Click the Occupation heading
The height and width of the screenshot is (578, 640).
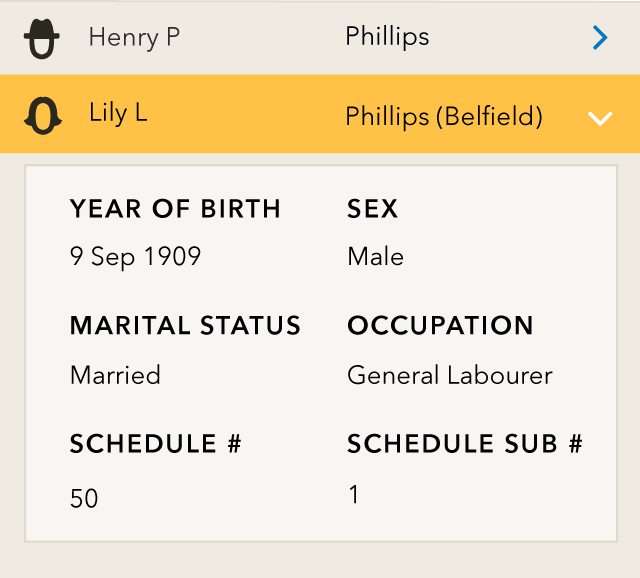[440, 326]
